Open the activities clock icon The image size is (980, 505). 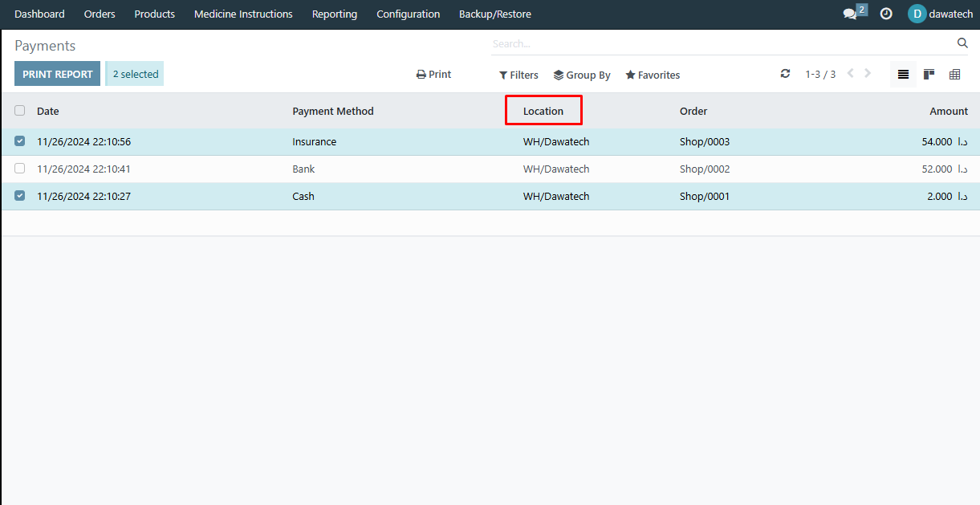tap(886, 14)
